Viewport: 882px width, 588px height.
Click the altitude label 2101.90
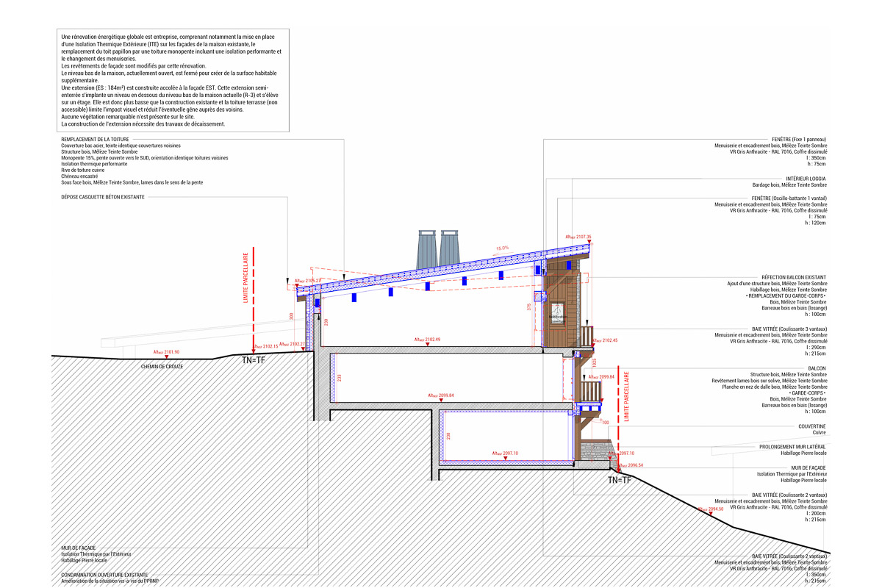click(x=167, y=352)
